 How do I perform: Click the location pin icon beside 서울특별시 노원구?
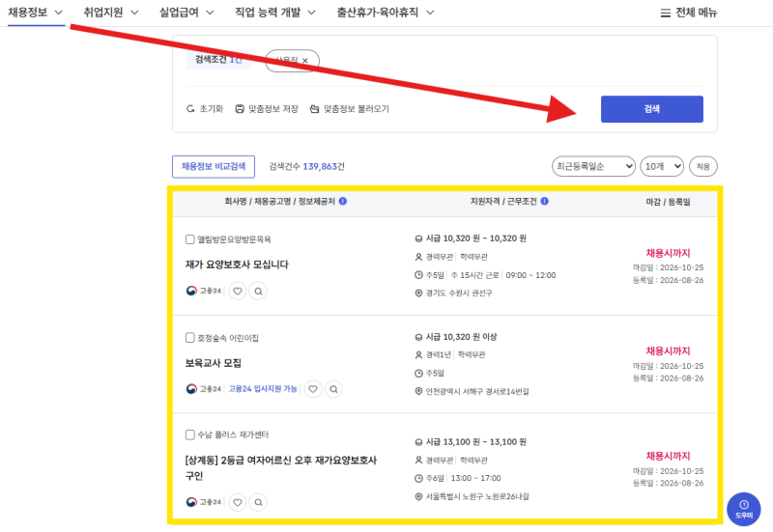pos(418,496)
